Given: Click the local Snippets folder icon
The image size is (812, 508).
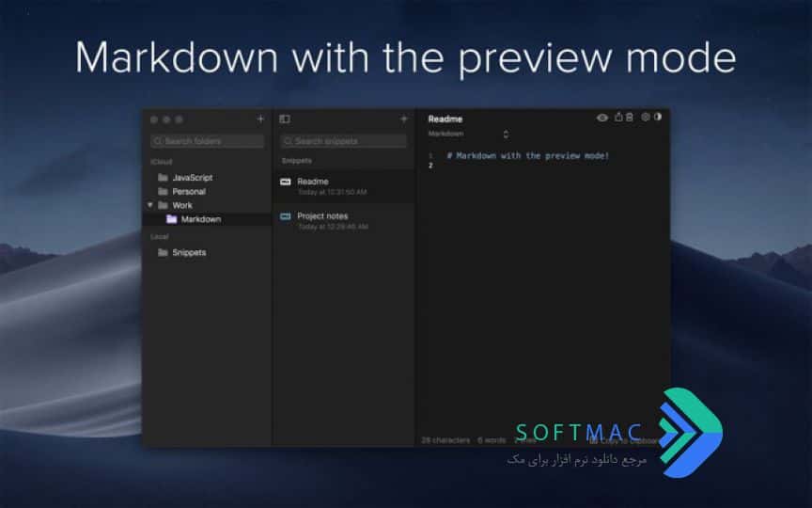Looking at the screenshot, I should pyautogui.click(x=163, y=252).
